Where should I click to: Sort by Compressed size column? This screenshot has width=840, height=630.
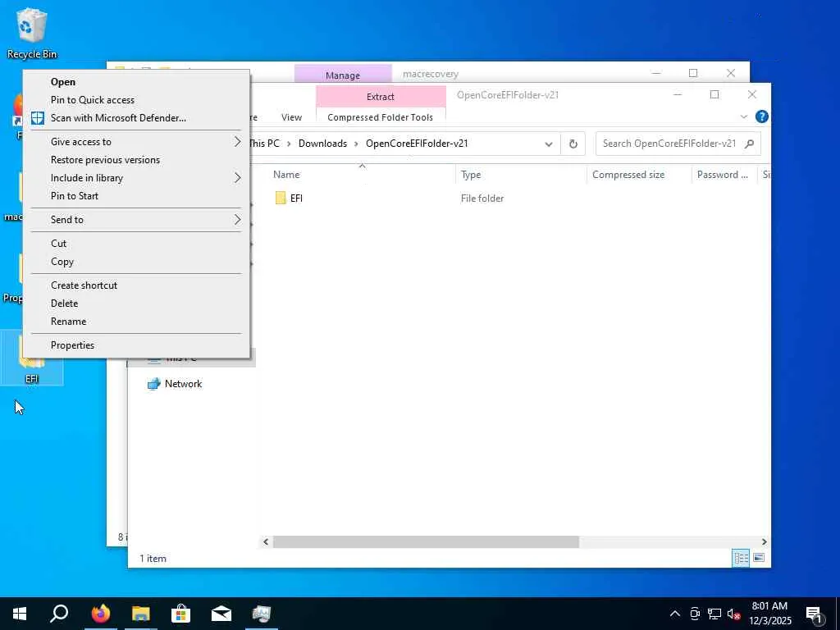[639, 175]
